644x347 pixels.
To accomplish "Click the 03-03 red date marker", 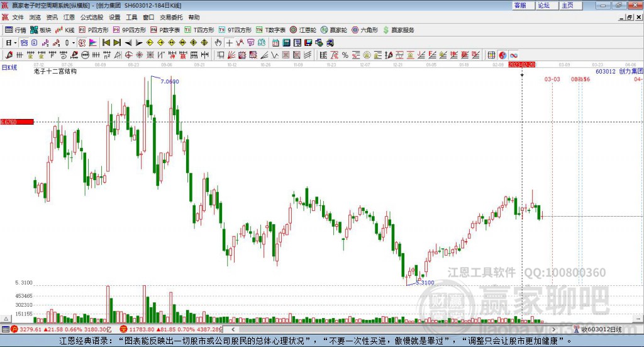I will (552, 79).
